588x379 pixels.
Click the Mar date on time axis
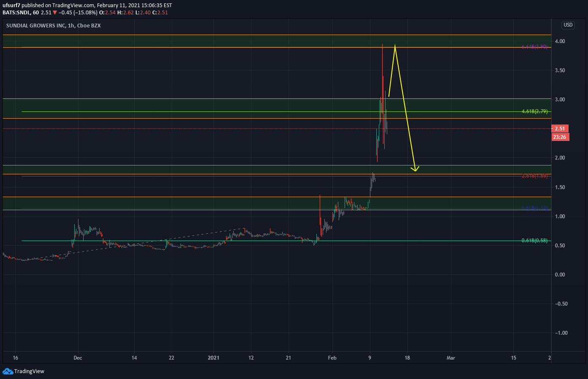[451, 358]
